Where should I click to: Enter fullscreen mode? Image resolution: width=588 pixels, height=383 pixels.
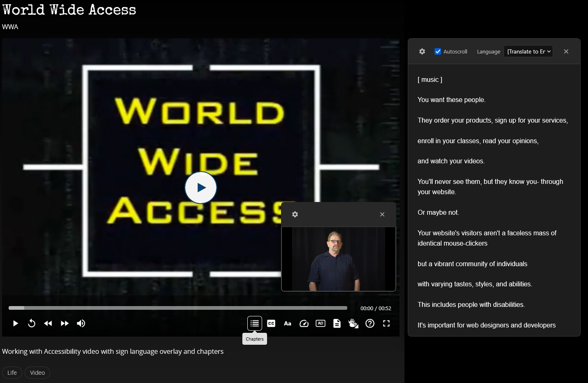[x=386, y=323]
